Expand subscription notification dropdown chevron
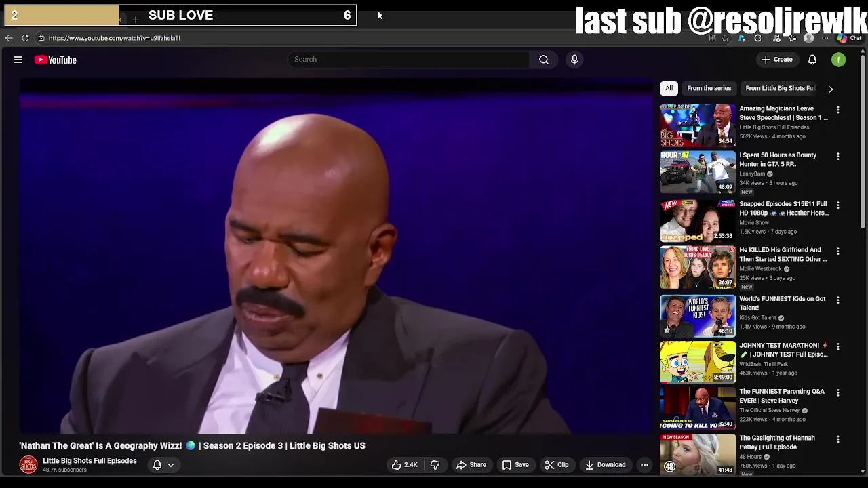Image resolution: width=868 pixels, height=488 pixels. (171, 465)
